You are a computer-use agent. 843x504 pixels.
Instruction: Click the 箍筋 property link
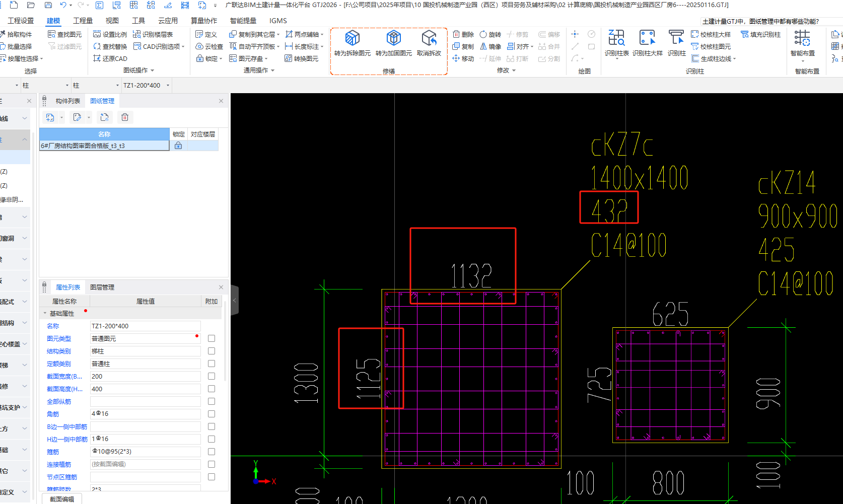point(53,452)
